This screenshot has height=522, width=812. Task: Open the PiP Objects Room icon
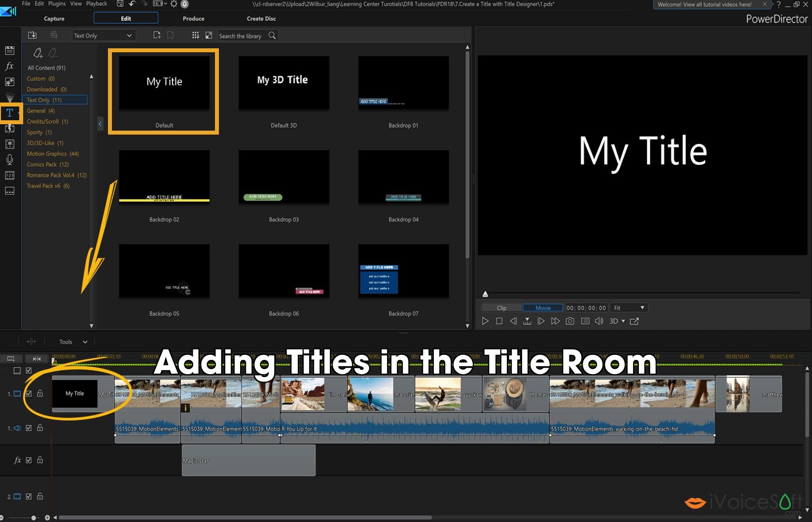pyautogui.click(x=9, y=82)
